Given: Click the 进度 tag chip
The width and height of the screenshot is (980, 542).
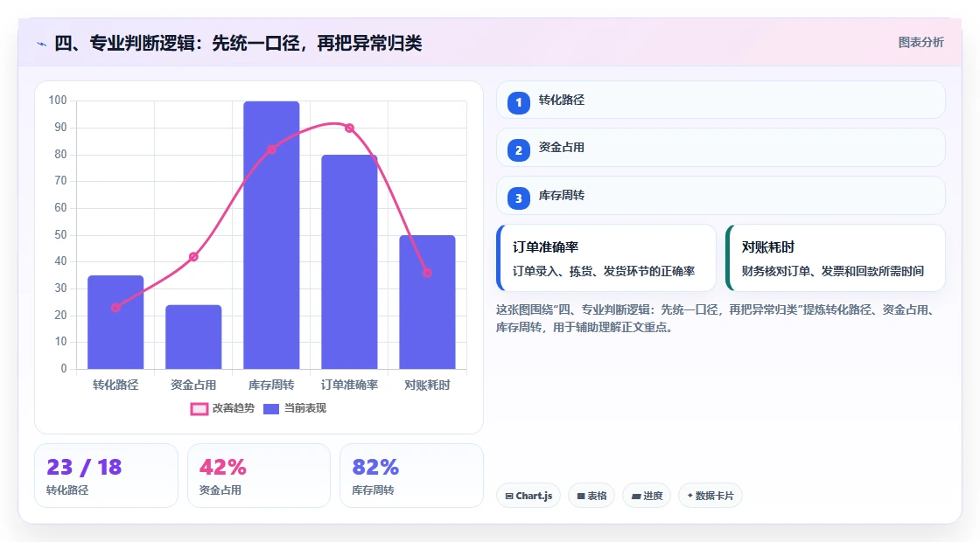Looking at the screenshot, I should coord(647,496).
